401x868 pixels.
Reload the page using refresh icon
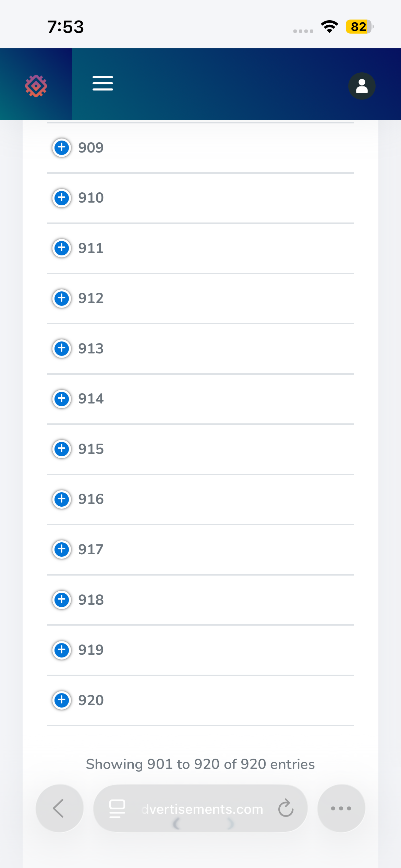coord(285,808)
